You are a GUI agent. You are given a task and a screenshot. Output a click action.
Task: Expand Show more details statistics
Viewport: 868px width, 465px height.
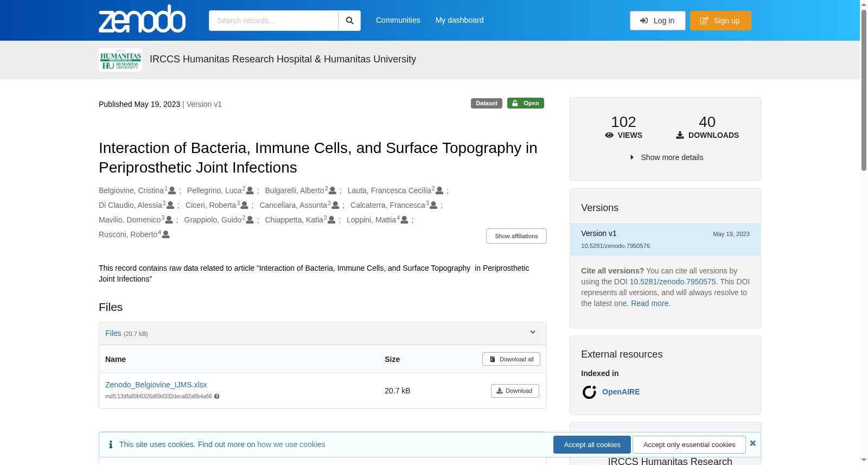[x=666, y=157]
